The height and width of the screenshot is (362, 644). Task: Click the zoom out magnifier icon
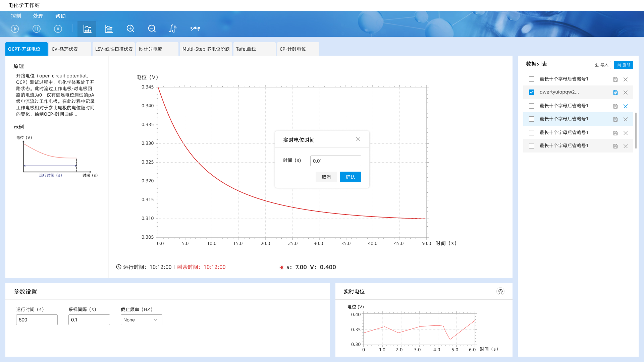[152, 29]
